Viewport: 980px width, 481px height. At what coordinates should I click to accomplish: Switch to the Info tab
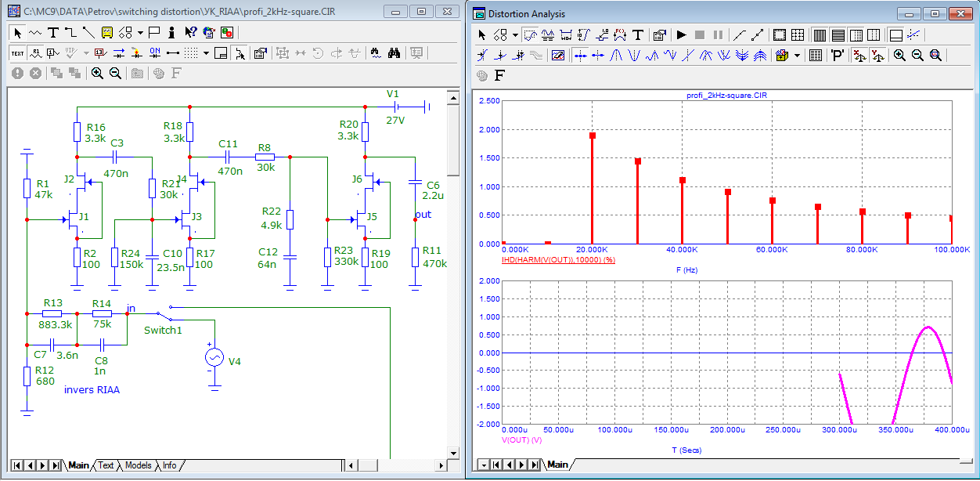click(x=169, y=465)
